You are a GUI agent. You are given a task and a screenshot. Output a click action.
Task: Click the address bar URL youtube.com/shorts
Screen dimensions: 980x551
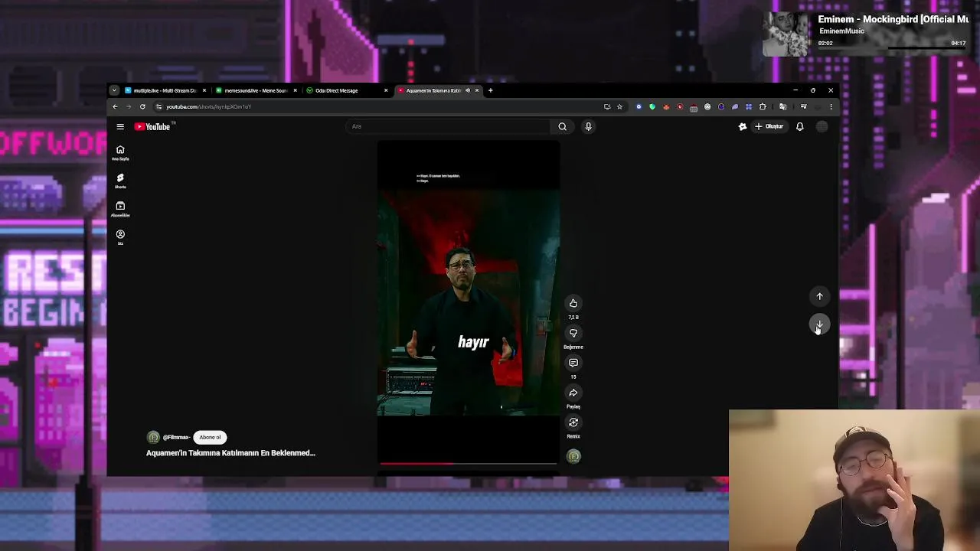coord(208,106)
